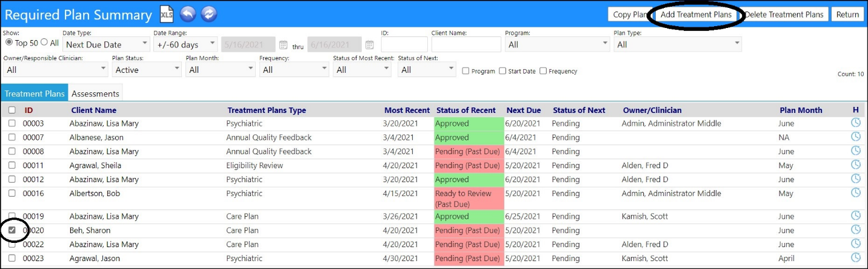
Task: Uncheck the checkbox for Beh, Sharon row
Action: (x=12, y=230)
